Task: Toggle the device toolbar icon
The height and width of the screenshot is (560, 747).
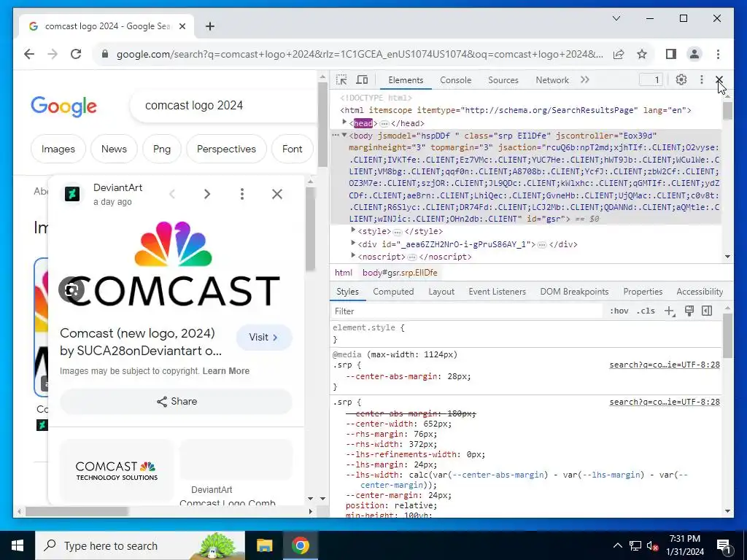Action: click(362, 80)
